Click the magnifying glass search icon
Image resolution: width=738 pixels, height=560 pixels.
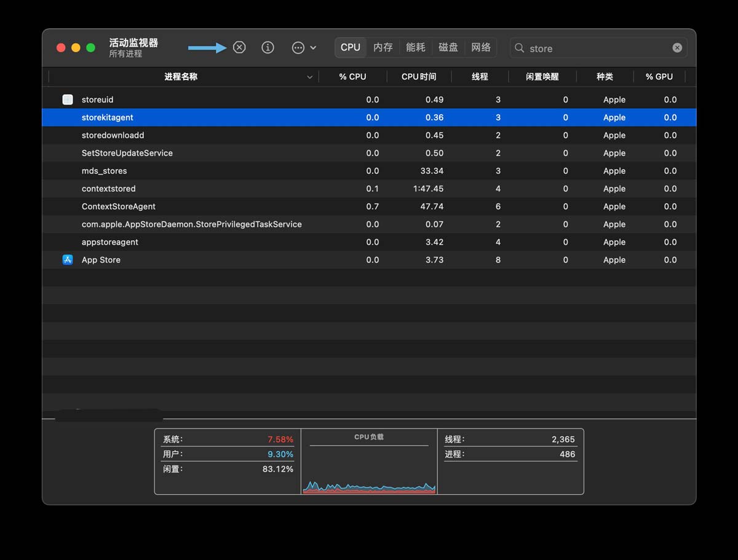(x=520, y=48)
